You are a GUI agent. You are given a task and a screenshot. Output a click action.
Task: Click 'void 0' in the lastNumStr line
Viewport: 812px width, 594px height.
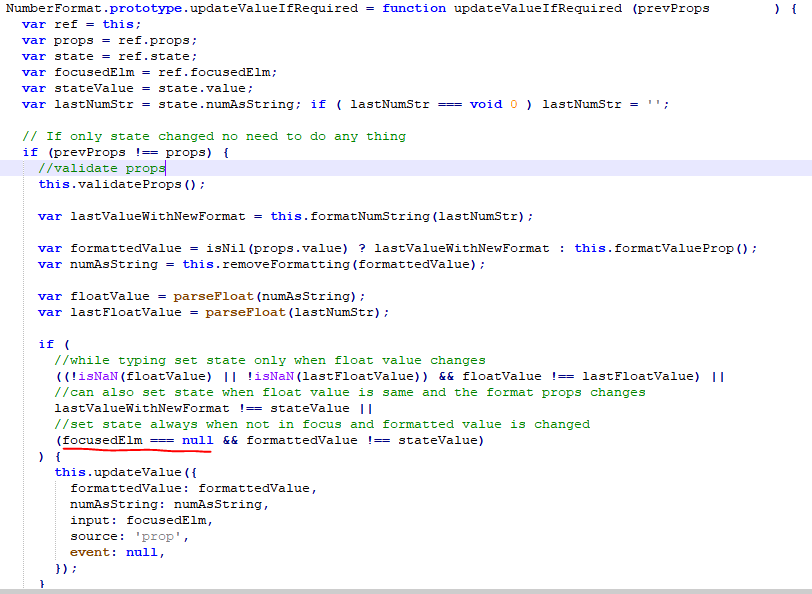493,104
